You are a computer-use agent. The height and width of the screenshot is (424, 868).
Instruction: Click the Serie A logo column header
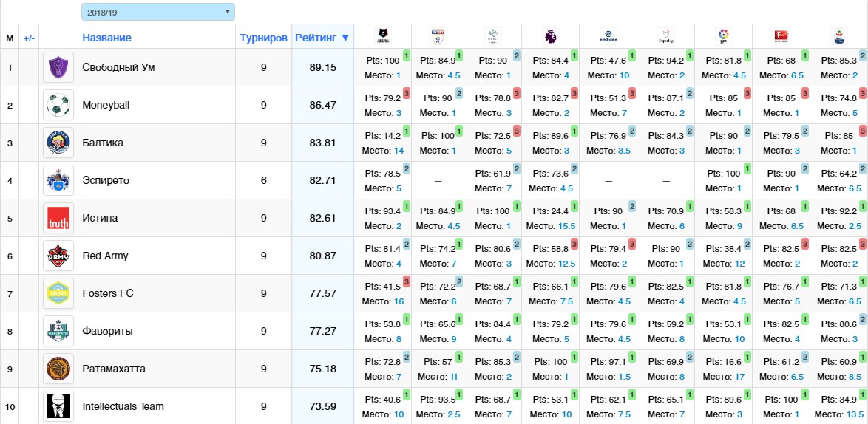tap(838, 34)
